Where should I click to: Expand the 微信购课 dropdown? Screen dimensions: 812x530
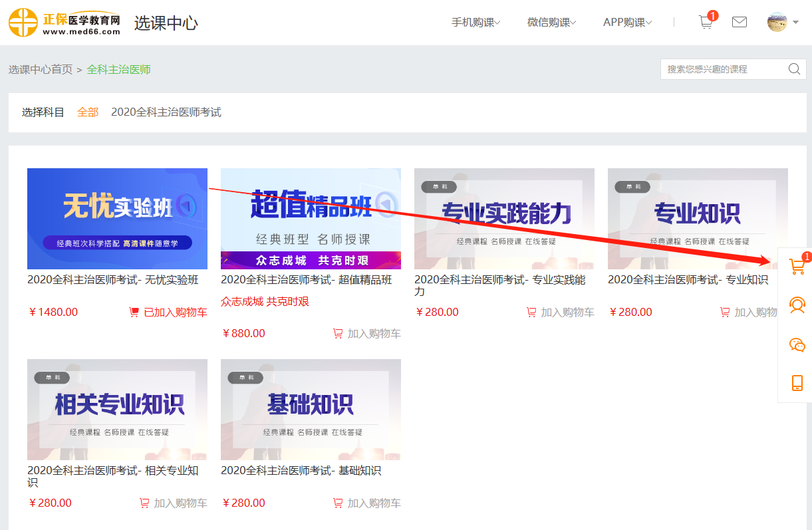tap(551, 23)
